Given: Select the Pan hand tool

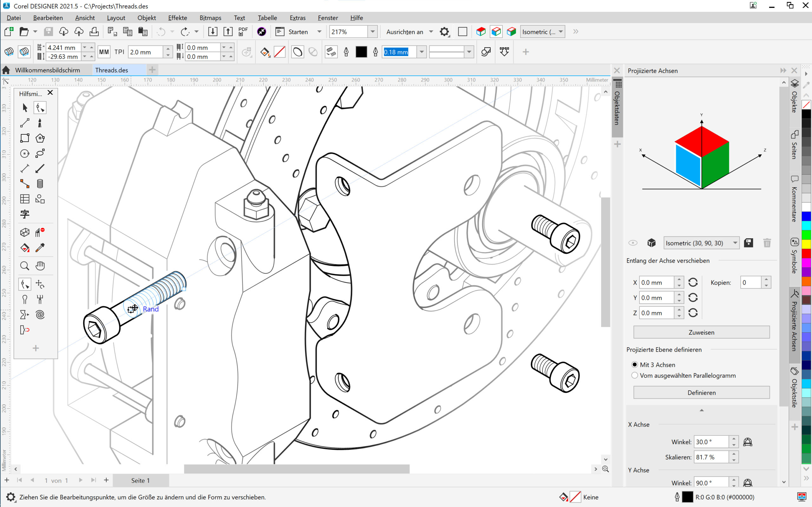Looking at the screenshot, I should [40, 265].
